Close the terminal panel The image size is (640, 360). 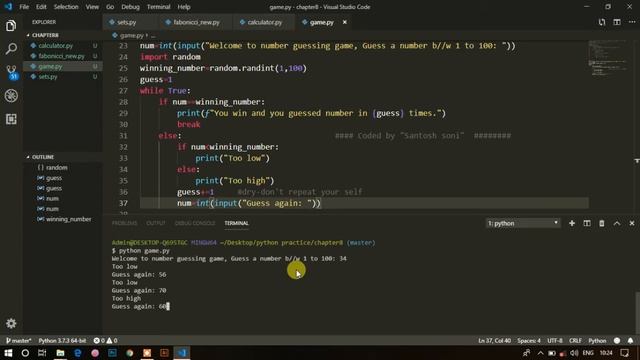pos(632,223)
